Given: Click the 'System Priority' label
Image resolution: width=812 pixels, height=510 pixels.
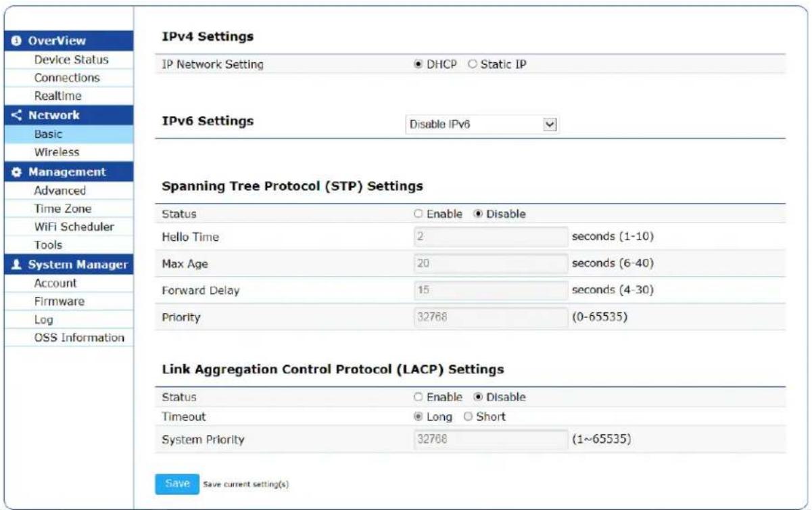Looking at the screenshot, I should pos(203,440).
